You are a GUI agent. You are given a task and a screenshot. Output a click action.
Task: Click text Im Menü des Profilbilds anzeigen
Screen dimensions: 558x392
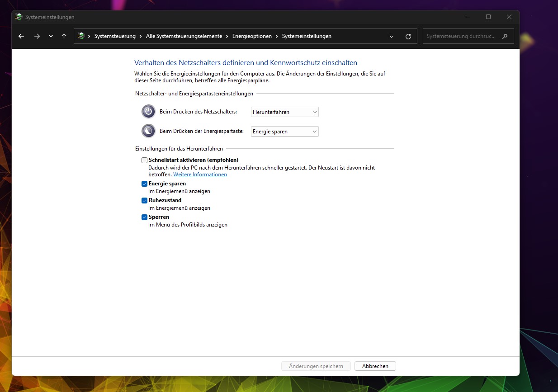coord(188,225)
